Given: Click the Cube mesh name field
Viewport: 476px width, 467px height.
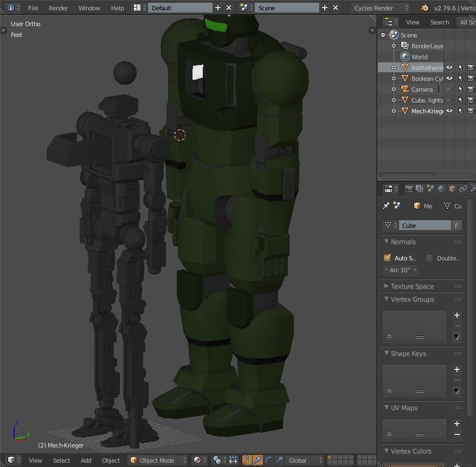Looking at the screenshot, I should click(424, 225).
